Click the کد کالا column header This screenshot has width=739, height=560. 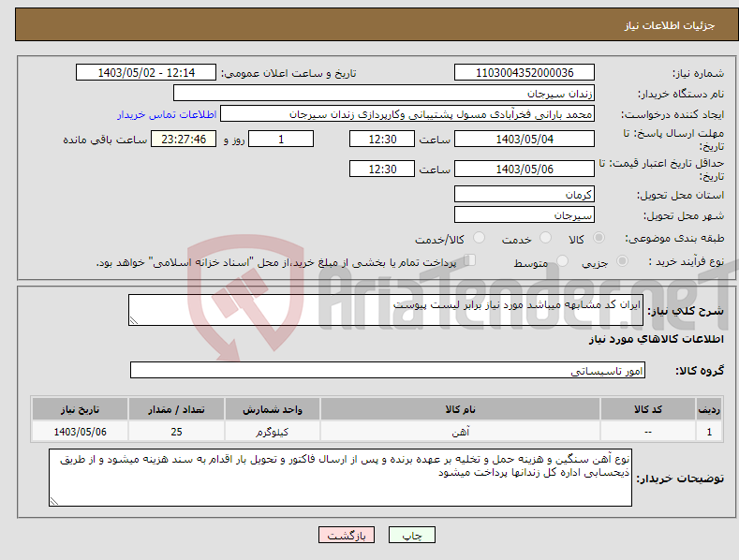click(x=648, y=409)
